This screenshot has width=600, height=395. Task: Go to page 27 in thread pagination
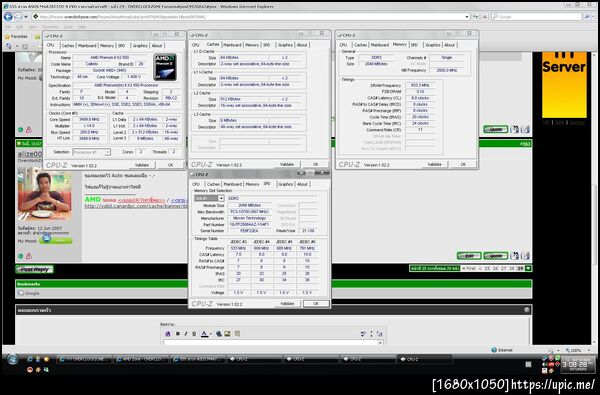(503, 268)
